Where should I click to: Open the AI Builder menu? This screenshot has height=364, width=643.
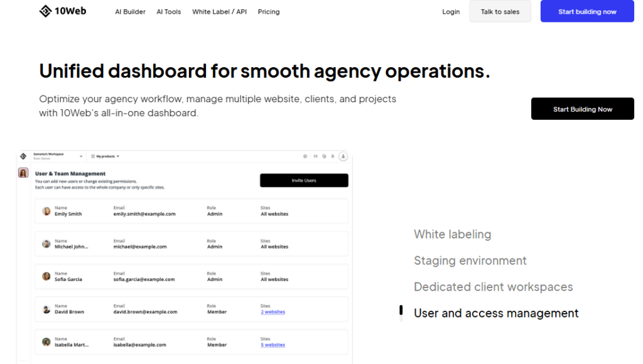pyautogui.click(x=130, y=11)
